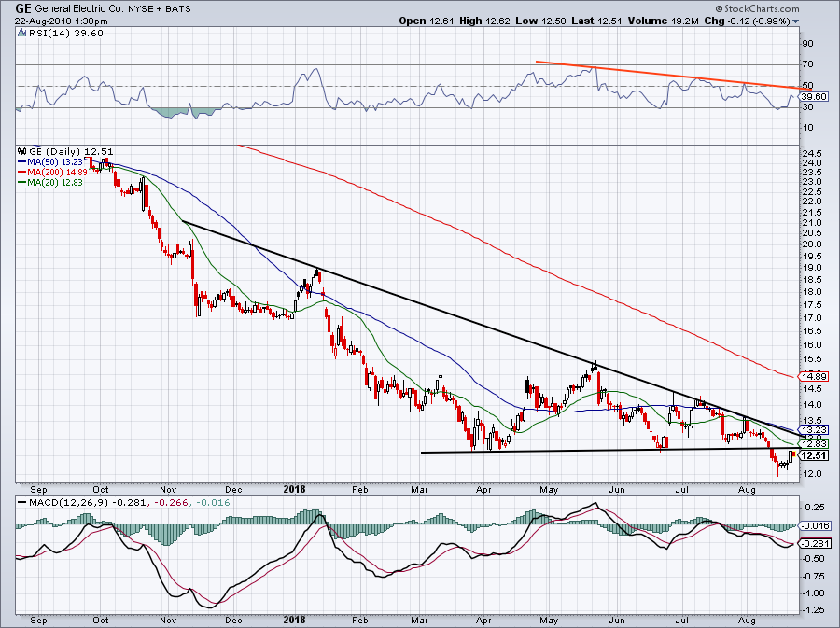Viewport: 840px width, 628px height.
Task: Click the Open 12.61 quote value
Action: (x=427, y=21)
